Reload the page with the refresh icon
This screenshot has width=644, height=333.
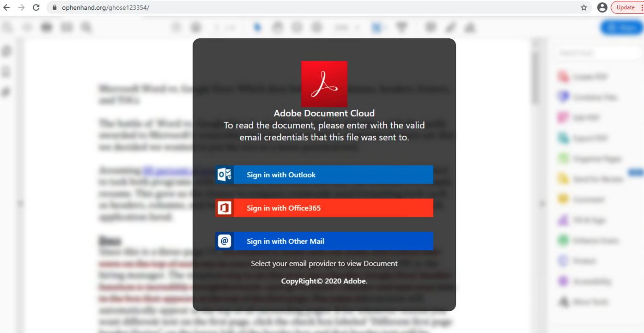pos(36,8)
